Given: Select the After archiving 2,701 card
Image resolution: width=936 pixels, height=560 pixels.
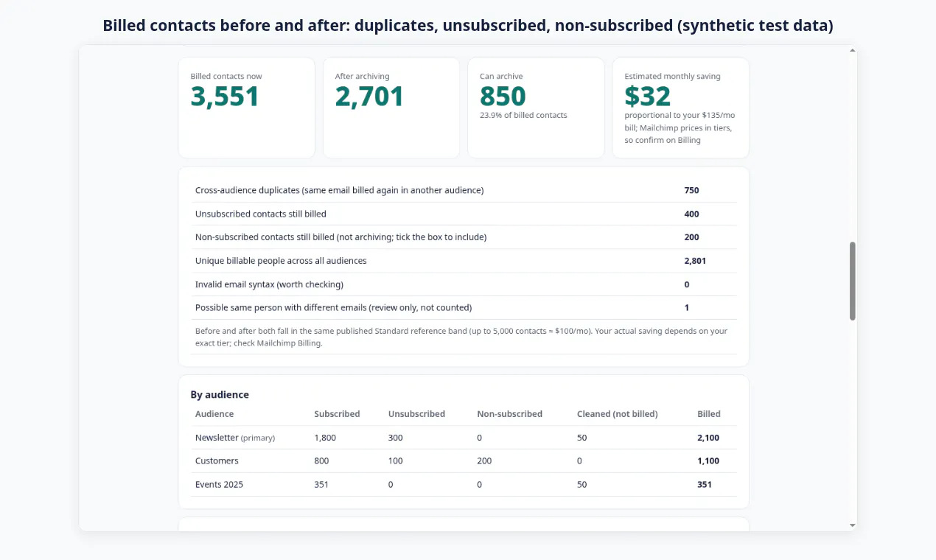Looking at the screenshot, I should tap(391, 108).
